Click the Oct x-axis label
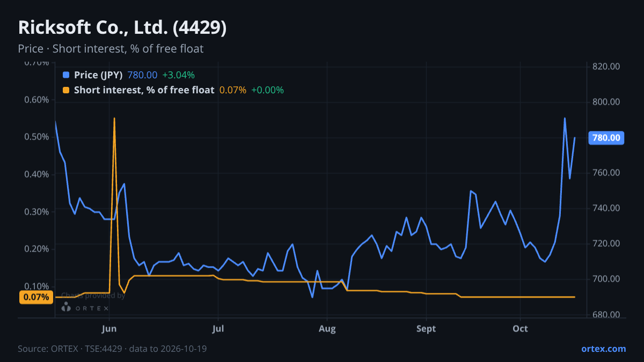Viewport: 644px width, 362px height. tap(520, 328)
